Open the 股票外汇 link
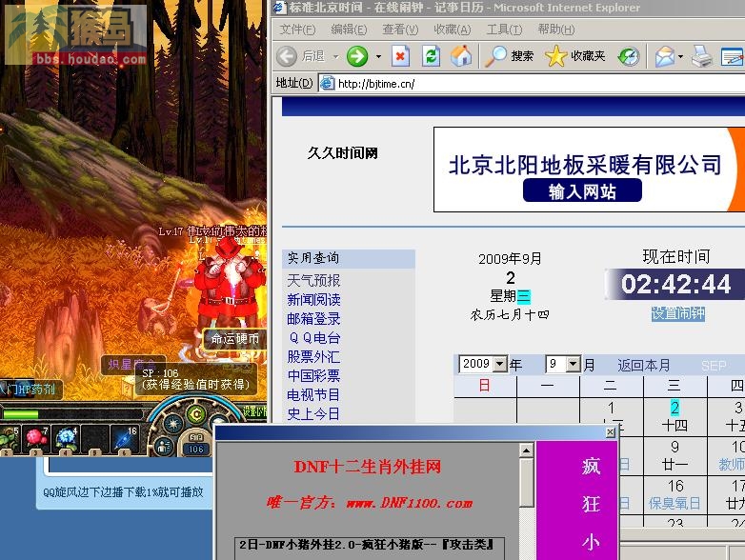 click(313, 357)
